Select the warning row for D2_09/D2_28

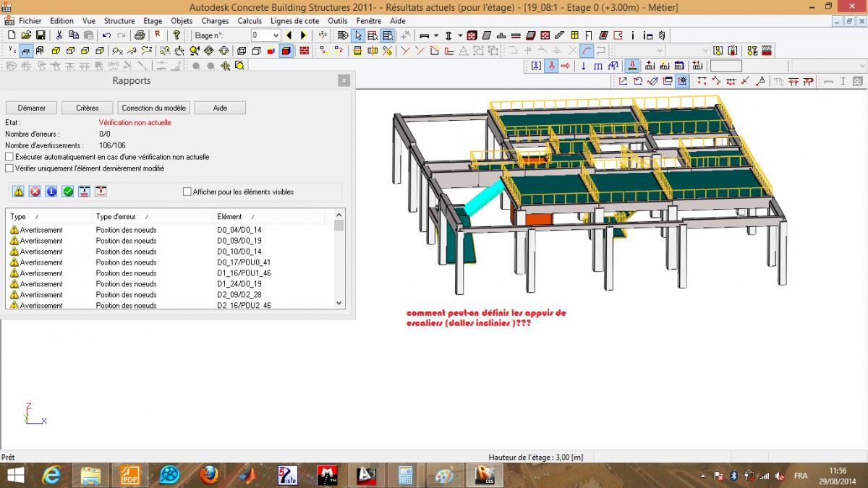pyautogui.click(x=170, y=295)
